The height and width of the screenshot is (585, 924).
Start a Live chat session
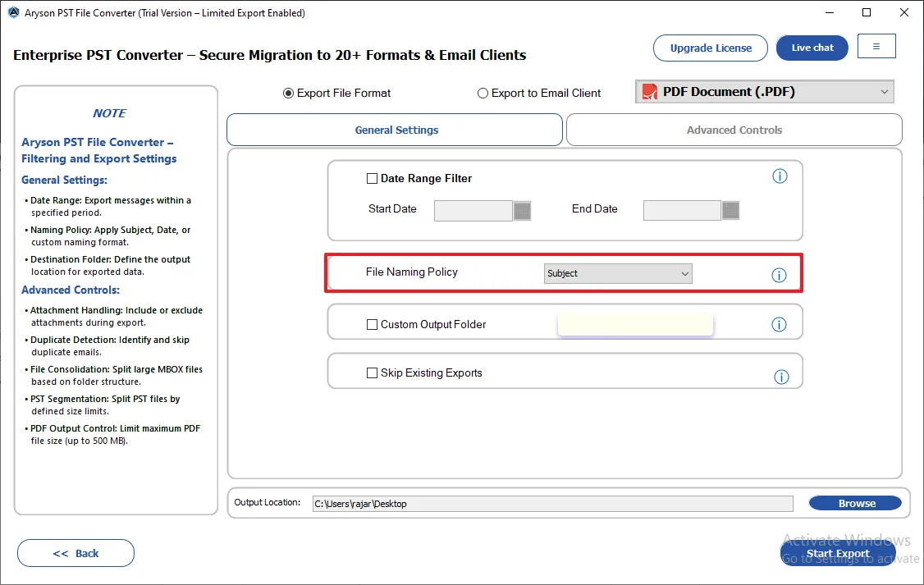pyautogui.click(x=812, y=48)
